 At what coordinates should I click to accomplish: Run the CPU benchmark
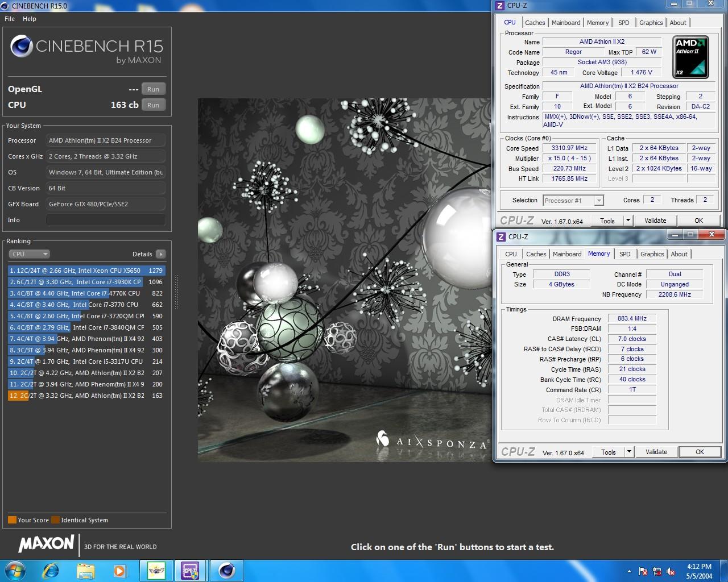(x=154, y=105)
